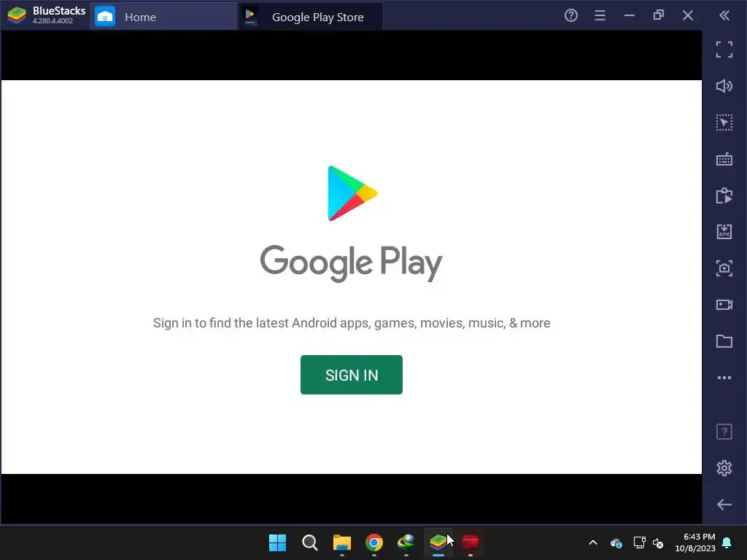Click the BlueStacks taskbar icon
Image resolution: width=747 pixels, height=560 pixels.
pyautogui.click(x=438, y=542)
